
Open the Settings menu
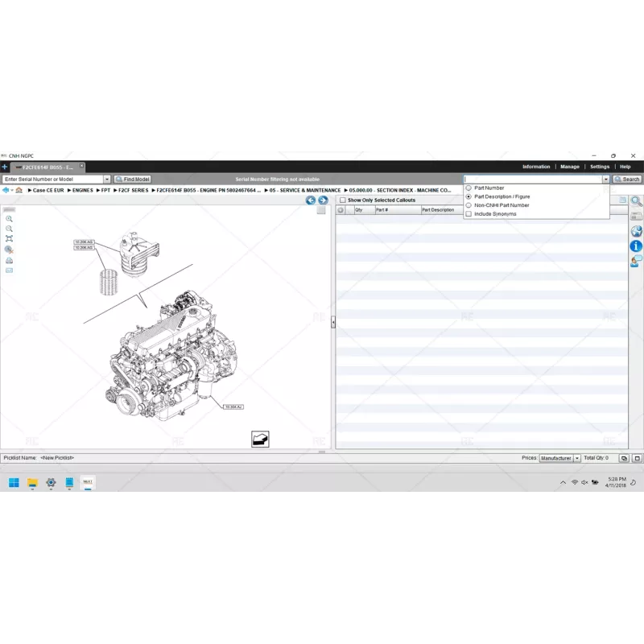[600, 166]
